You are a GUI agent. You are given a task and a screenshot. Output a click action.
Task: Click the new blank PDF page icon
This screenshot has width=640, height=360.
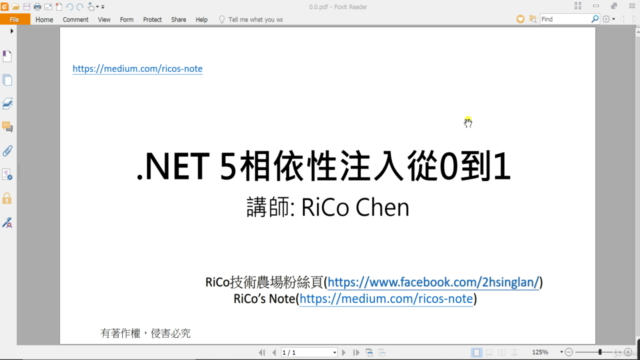pyautogui.click(x=59, y=7)
